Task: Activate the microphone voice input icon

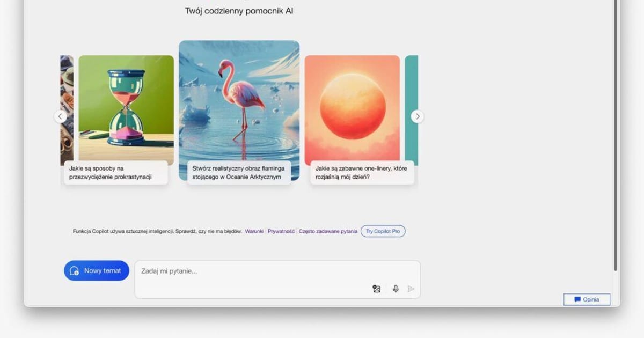Action: (396, 289)
